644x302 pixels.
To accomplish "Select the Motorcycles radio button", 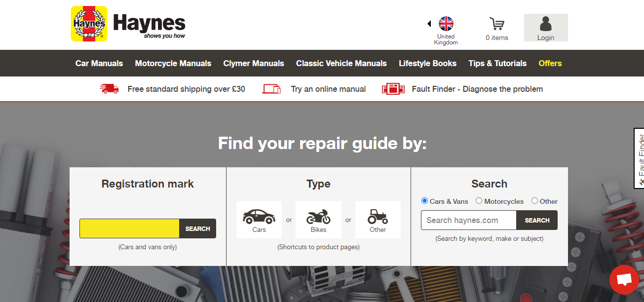I will (x=479, y=201).
